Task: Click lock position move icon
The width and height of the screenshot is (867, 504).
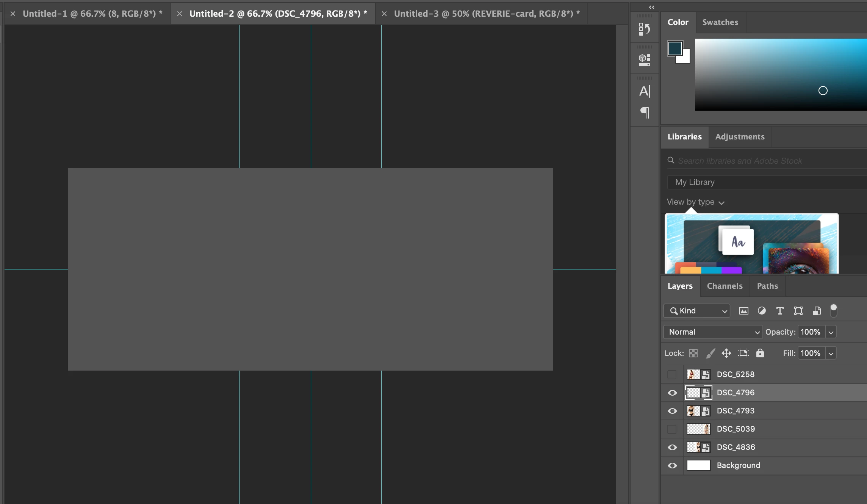Action: [726, 353]
